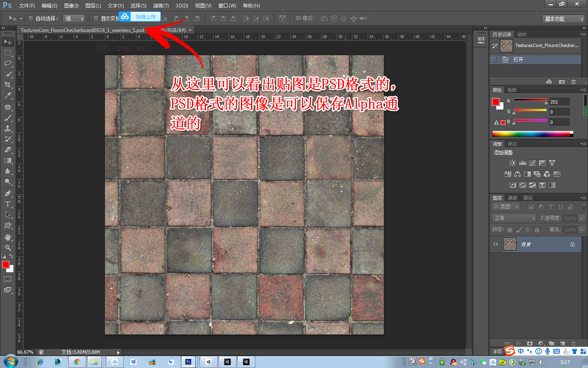The image size is (588, 368).
Task: Click the foreground color swatch in toolbox
Action: click(6, 265)
